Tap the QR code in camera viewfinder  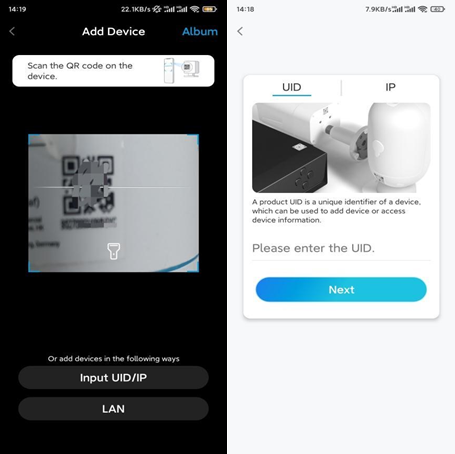pos(88,186)
